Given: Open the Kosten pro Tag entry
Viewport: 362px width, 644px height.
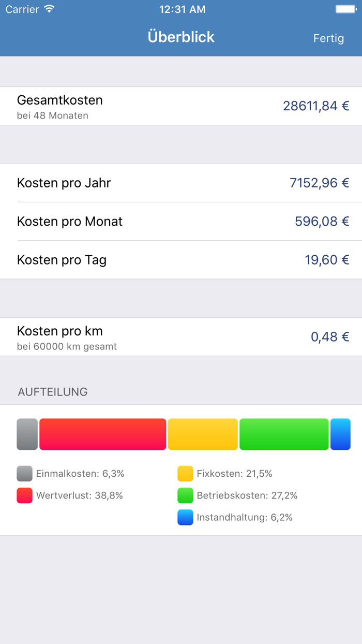Looking at the screenshot, I should click(181, 260).
